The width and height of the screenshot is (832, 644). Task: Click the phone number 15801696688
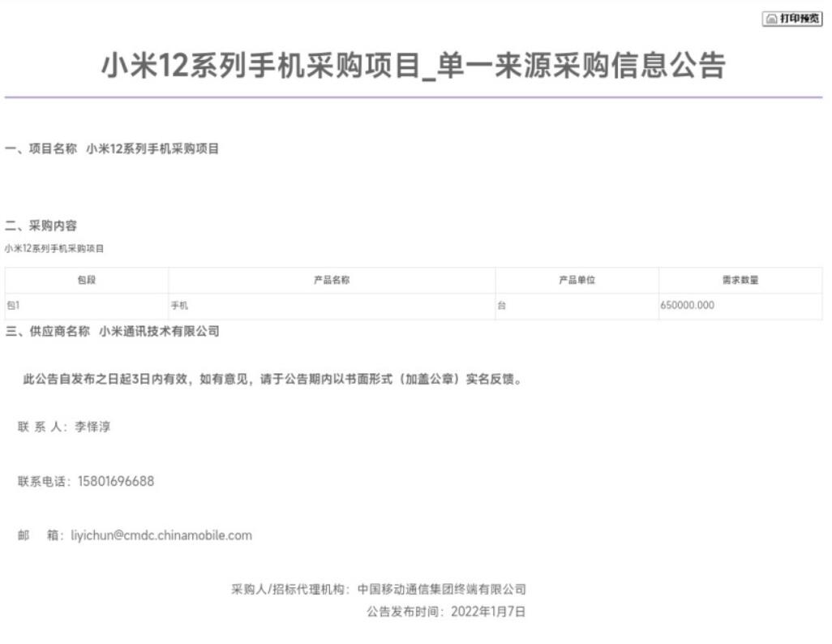[116, 482]
